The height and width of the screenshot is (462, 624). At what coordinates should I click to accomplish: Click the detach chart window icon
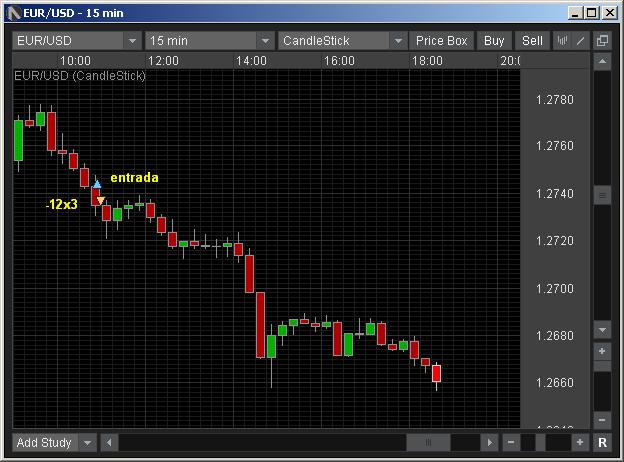tap(602, 41)
